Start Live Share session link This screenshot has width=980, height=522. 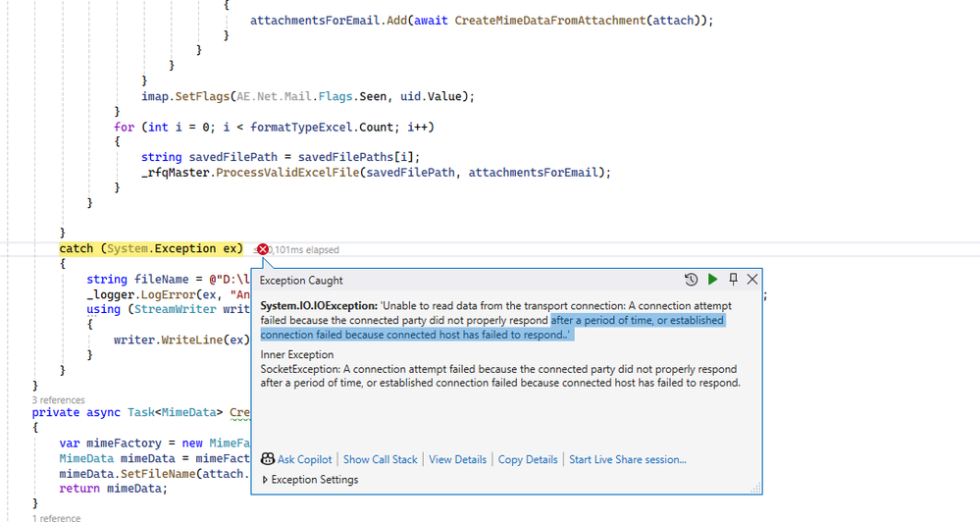pos(628,459)
